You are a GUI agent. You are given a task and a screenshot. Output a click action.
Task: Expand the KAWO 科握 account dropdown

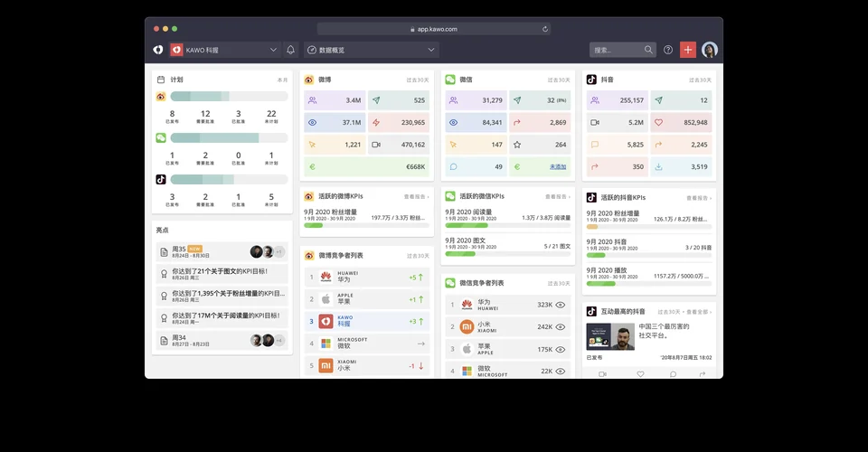[x=224, y=50]
